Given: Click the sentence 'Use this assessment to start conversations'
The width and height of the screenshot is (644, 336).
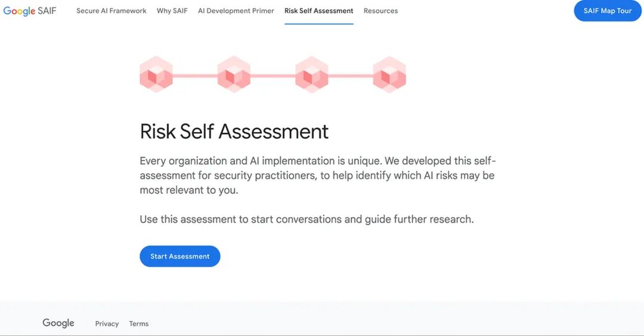Looking at the screenshot, I should 307,219.
